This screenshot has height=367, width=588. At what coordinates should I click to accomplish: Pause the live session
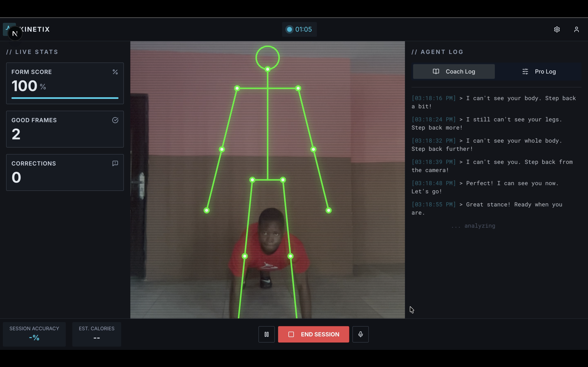click(267, 334)
